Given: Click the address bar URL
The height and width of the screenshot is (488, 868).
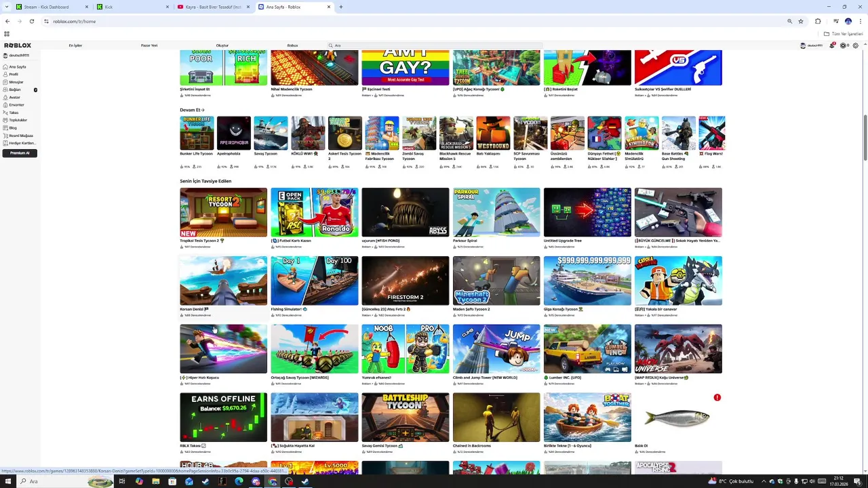Looking at the screenshot, I should tap(75, 21).
